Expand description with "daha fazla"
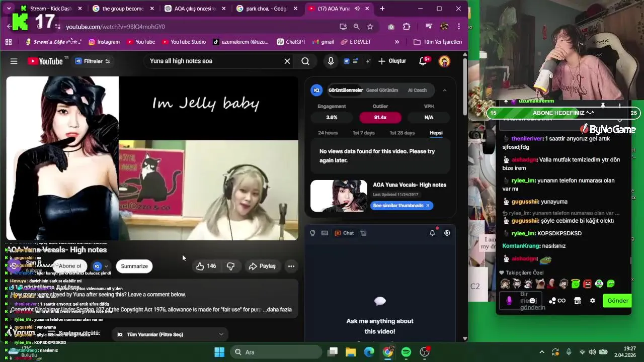 pos(279,310)
